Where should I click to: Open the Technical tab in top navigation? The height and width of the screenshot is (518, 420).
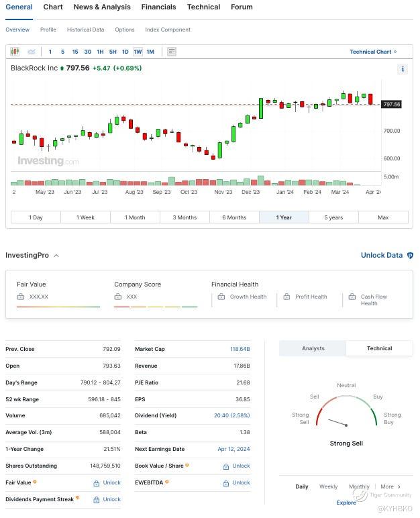(203, 7)
